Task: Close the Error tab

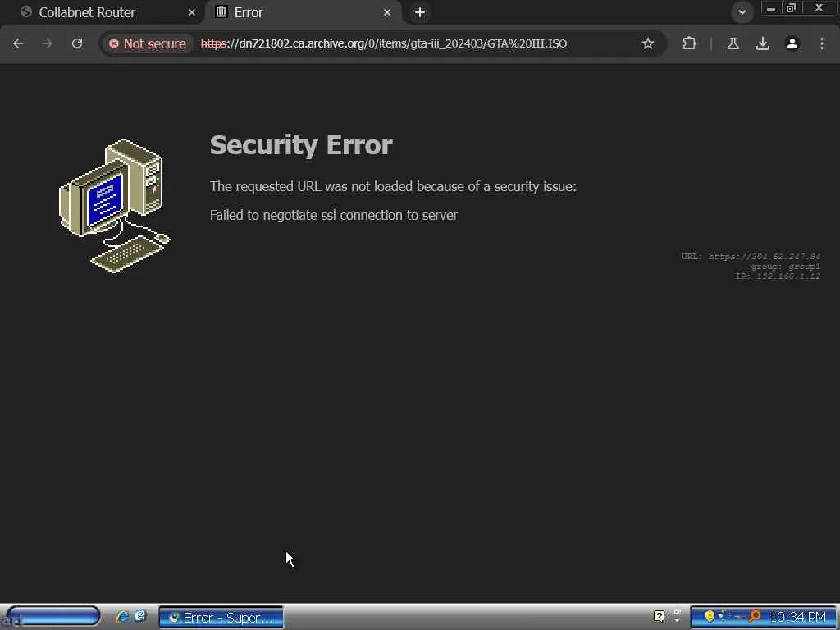Action: 387,12
